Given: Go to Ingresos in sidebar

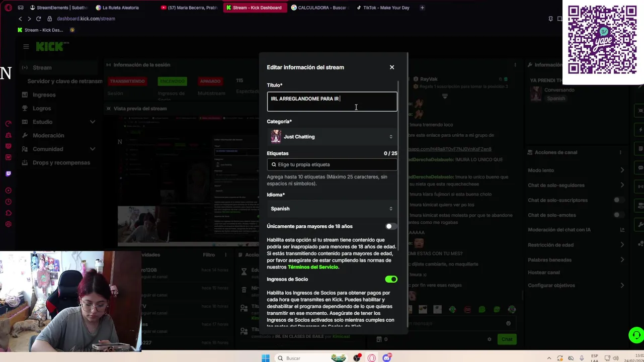Looking at the screenshot, I should (x=44, y=95).
